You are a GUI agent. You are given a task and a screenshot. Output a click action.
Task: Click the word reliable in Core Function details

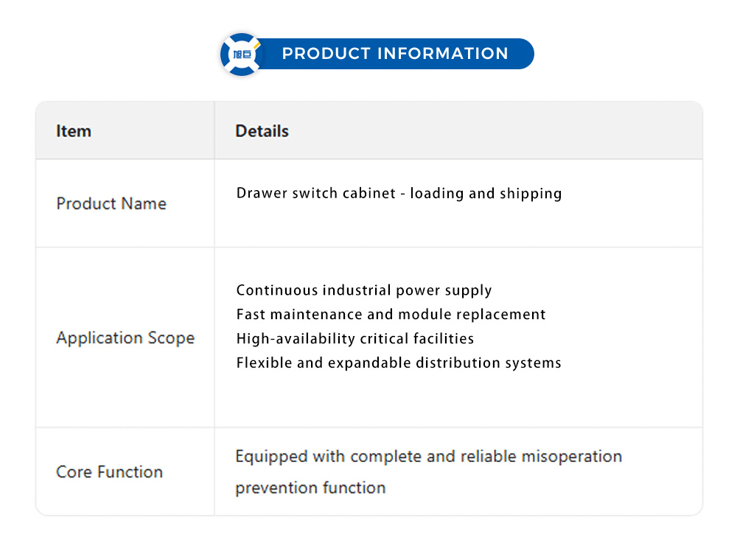click(x=488, y=457)
